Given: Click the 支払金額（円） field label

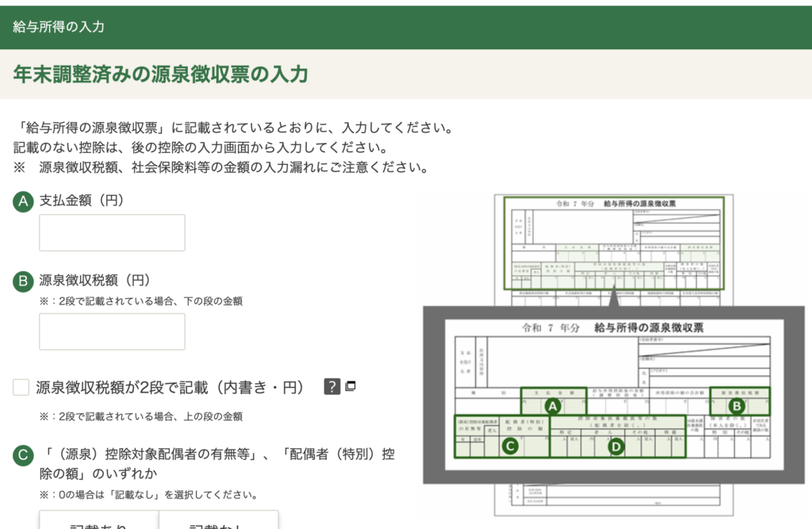Looking at the screenshot, I should [x=82, y=201].
